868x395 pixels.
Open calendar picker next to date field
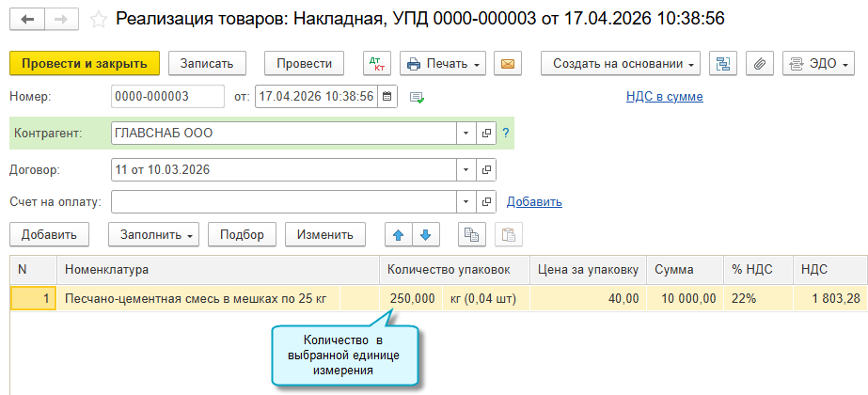click(387, 96)
